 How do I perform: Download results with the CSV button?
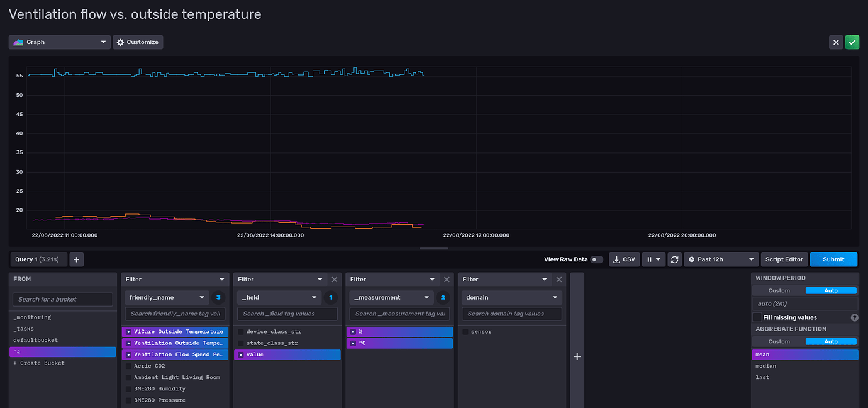pyautogui.click(x=624, y=259)
